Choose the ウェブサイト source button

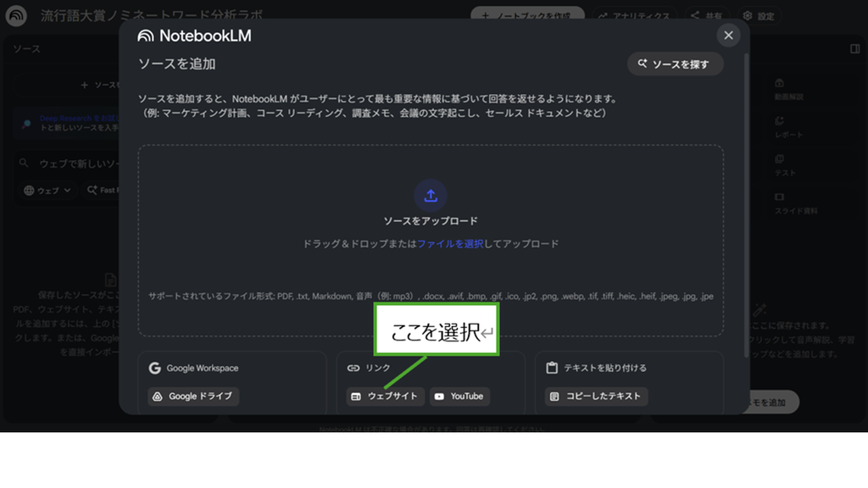(386, 396)
